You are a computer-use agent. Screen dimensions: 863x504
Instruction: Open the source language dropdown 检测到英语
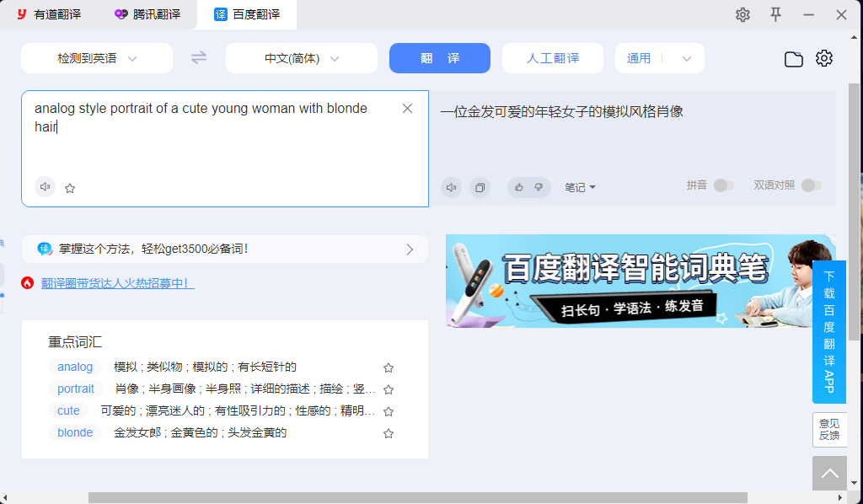pos(97,58)
